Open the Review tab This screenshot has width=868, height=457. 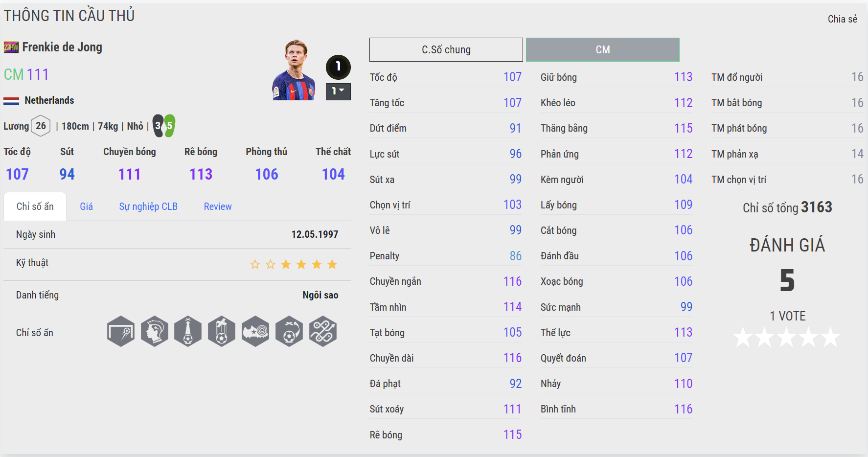point(218,206)
